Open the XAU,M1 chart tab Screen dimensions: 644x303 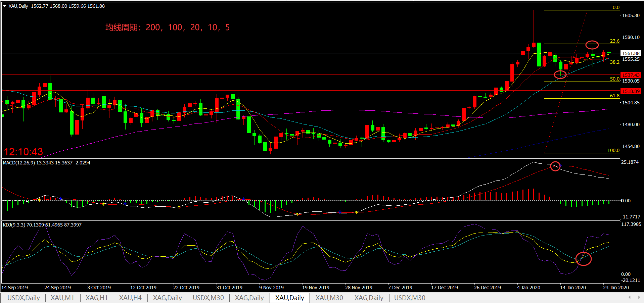point(62,298)
